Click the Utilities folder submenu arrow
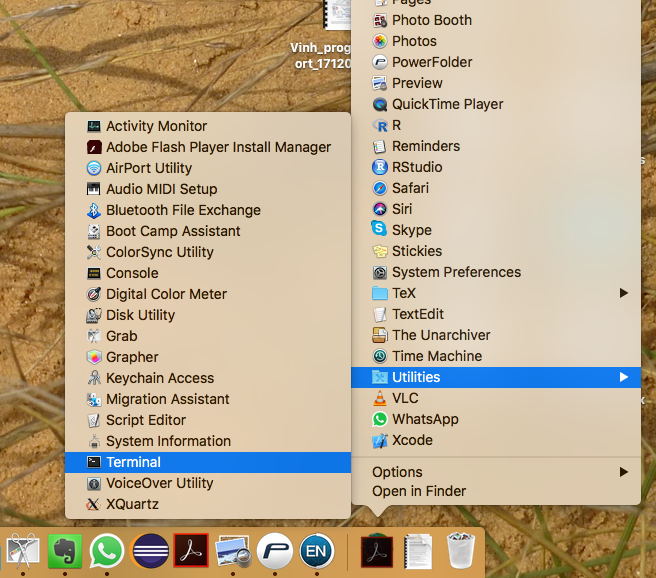The height and width of the screenshot is (578, 656). pyautogui.click(x=624, y=377)
